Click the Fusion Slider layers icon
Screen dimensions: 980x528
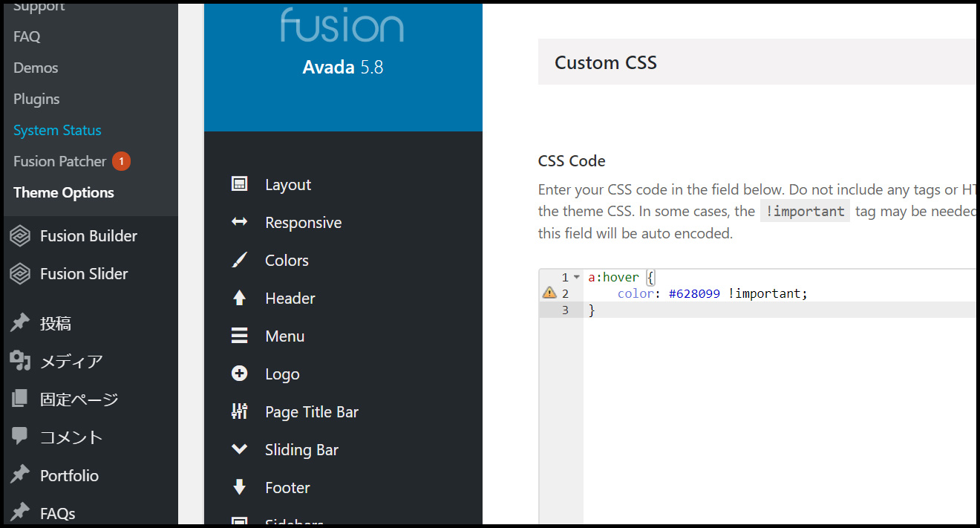(x=19, y=273)
